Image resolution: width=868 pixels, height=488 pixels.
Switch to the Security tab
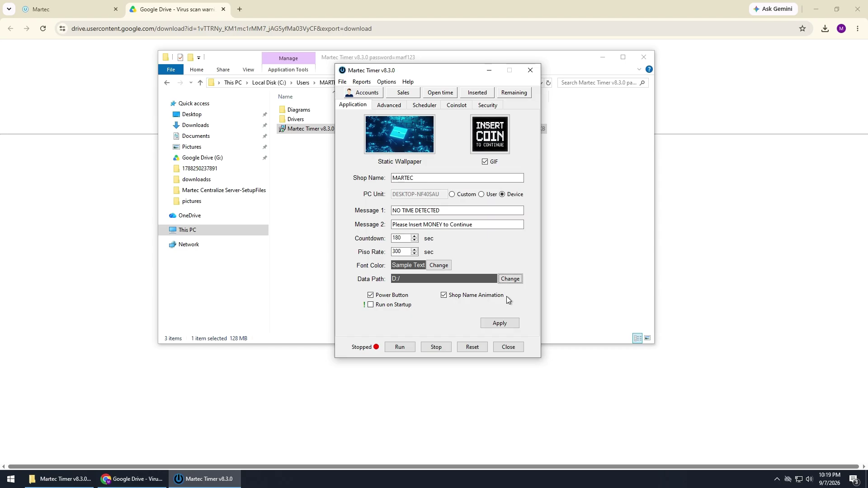click(x=488, y=105)
